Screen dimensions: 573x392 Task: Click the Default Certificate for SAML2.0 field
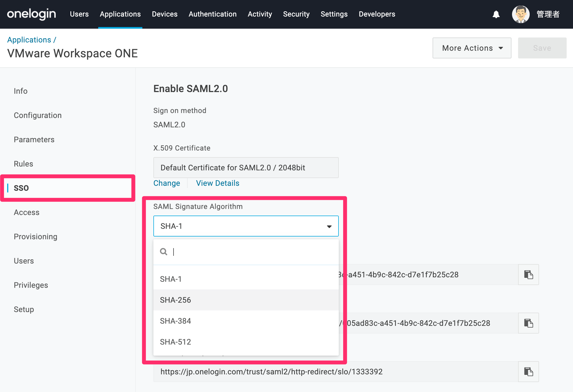pos(246,168)
